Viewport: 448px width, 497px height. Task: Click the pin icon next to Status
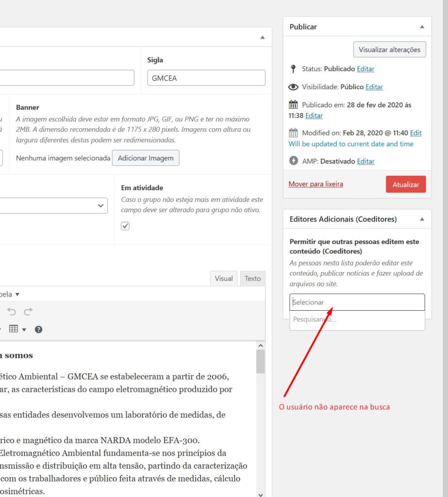click(293, 69)
